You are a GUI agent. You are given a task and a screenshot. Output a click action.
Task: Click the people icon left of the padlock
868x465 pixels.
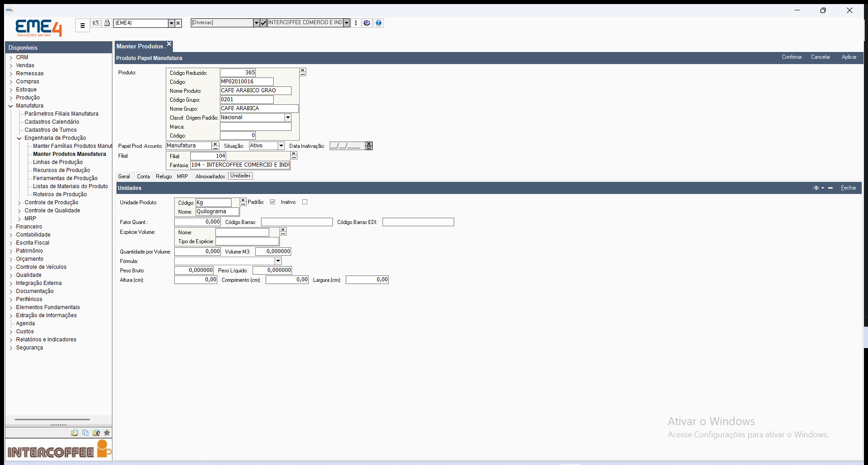[x=96, y=23]
